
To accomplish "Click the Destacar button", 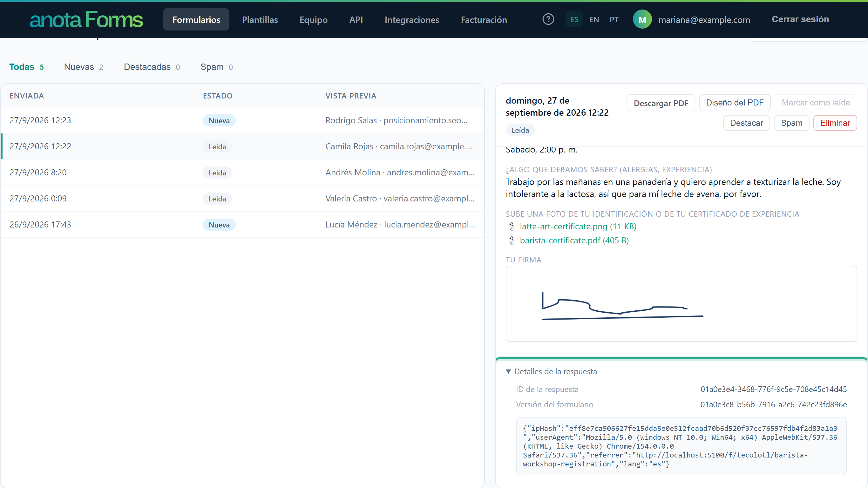I will [x=746, y=123].
